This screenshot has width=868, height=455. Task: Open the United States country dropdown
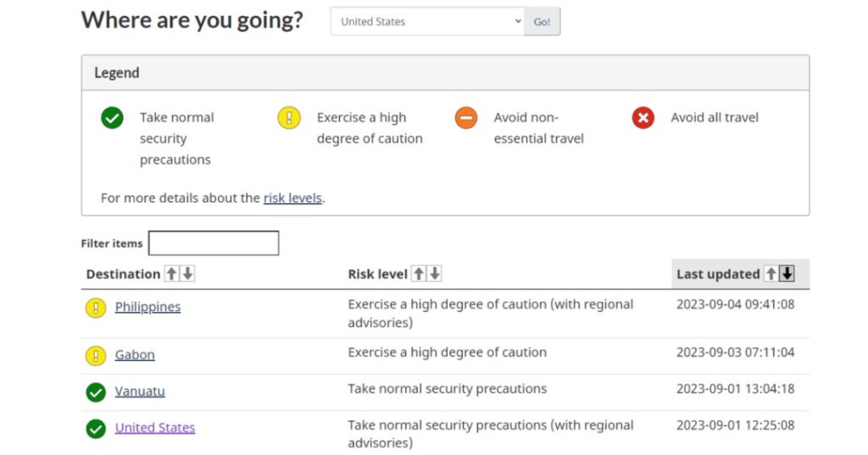427,21
